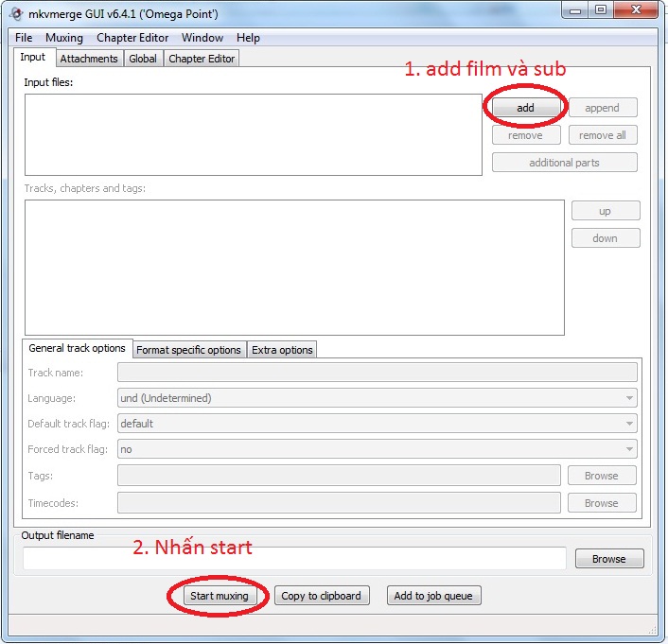Open the File menu

(x=24, y=38)
